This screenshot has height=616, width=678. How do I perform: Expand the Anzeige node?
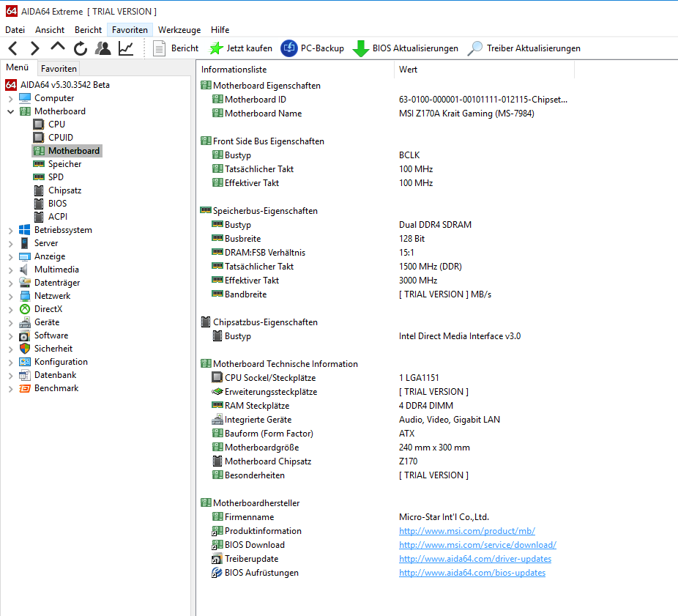(x=11, y=257)
